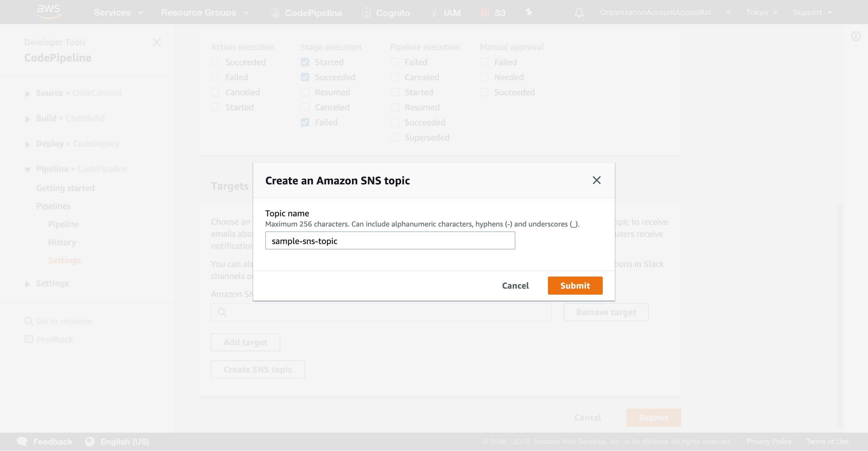Enable Superseded under Pipeline execution
Screen dimensions: 868x451
pos(395,137)
